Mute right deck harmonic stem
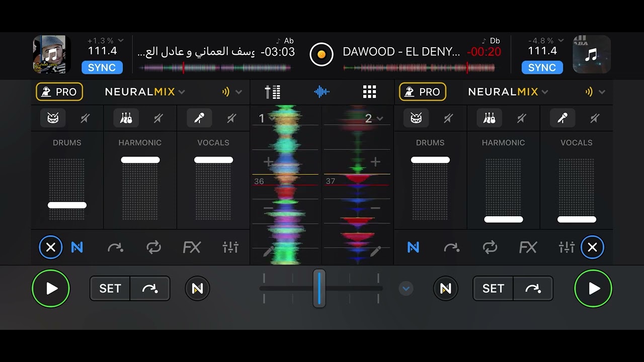Screen dimensions: 644x362 [x=522, y=118]
